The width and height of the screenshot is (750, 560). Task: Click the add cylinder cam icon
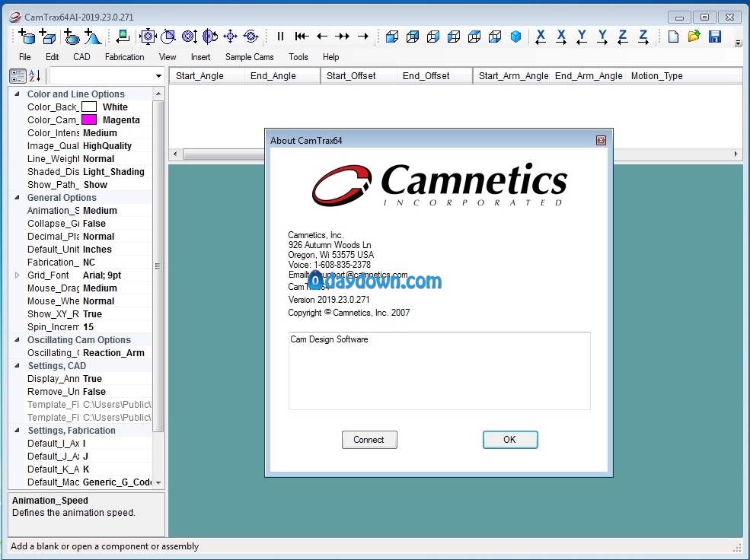[x=27, y=37]
